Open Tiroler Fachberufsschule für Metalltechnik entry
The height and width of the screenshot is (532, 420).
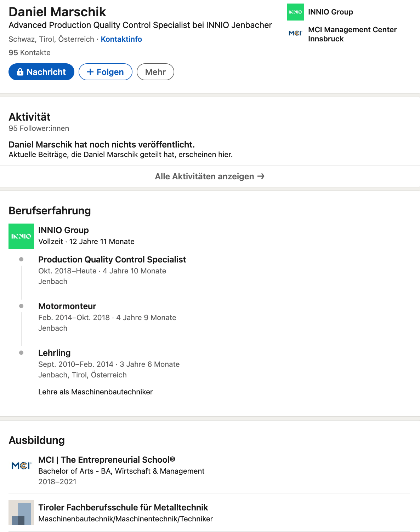point(123,508)
